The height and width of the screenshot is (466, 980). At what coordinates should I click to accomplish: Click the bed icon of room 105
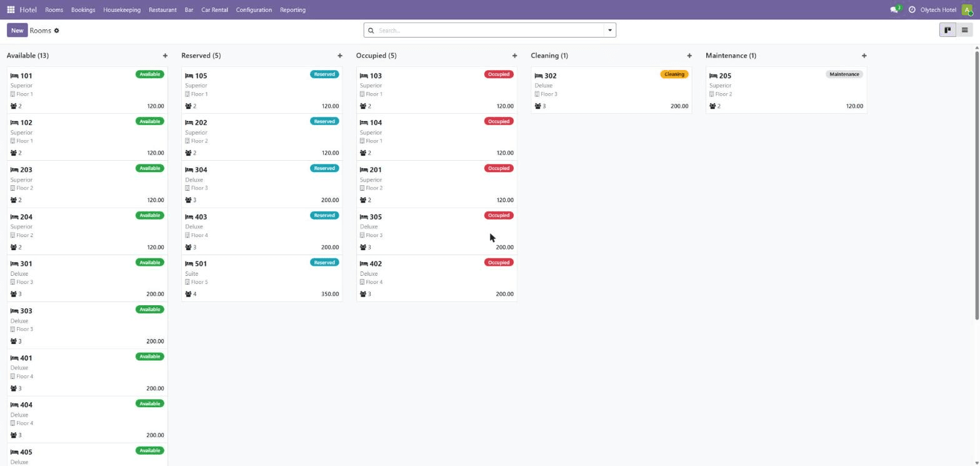pyautogui.click(x=189, y=76)
